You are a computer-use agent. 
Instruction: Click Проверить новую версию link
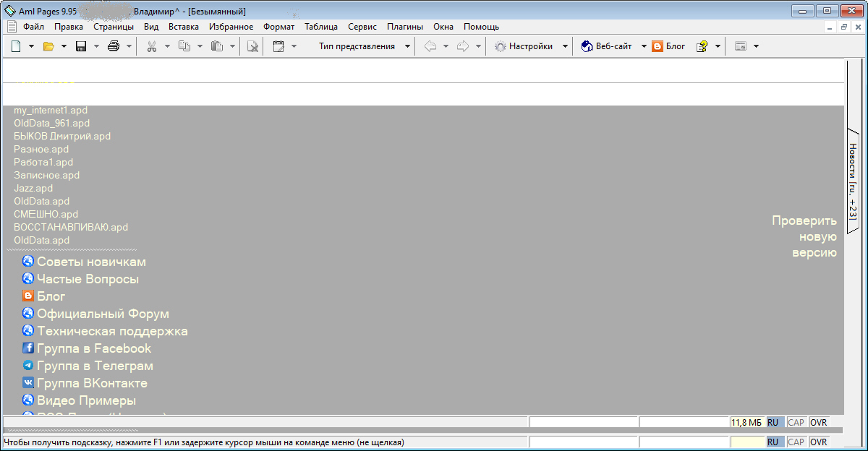click(804, 236)
